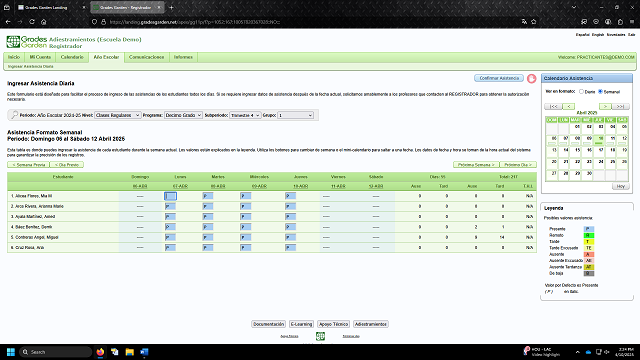Click the Grades Garden logo in header

coord(27,42)
